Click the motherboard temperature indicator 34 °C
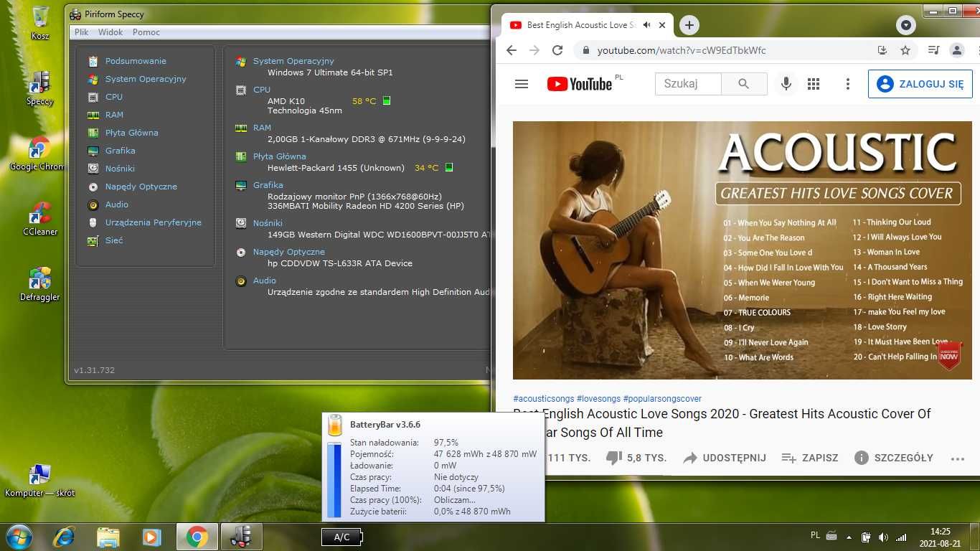Image resolution: width=980 pixels, height=551 pixels. tap(427, 168)
